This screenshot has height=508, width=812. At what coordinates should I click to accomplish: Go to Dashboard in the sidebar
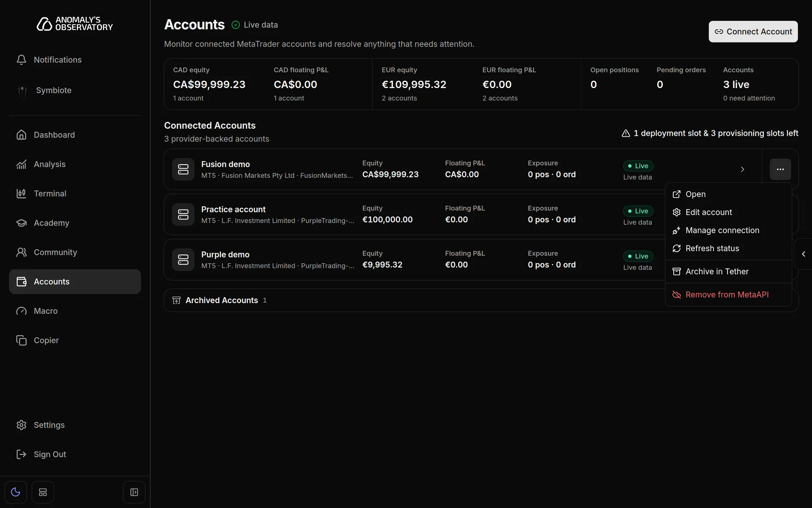pos(75,135)
